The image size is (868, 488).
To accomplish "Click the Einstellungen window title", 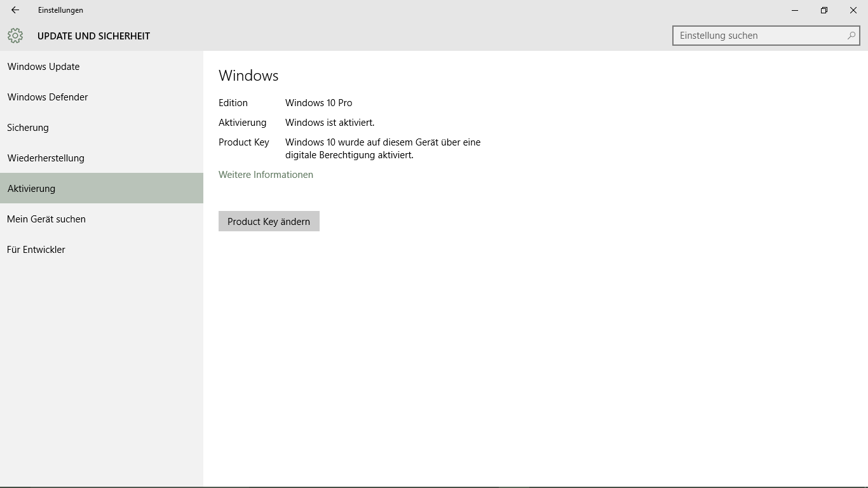I will point(60,10).
